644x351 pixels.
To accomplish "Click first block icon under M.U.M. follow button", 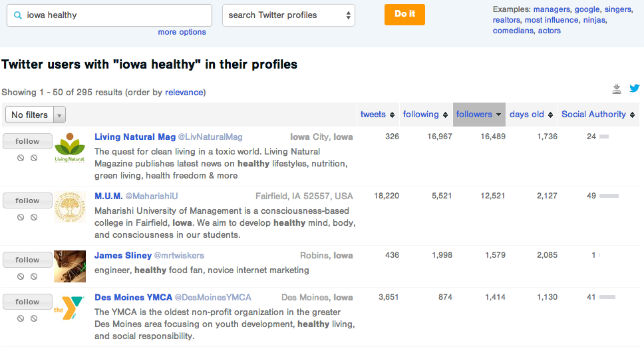I will click(21, 217).
